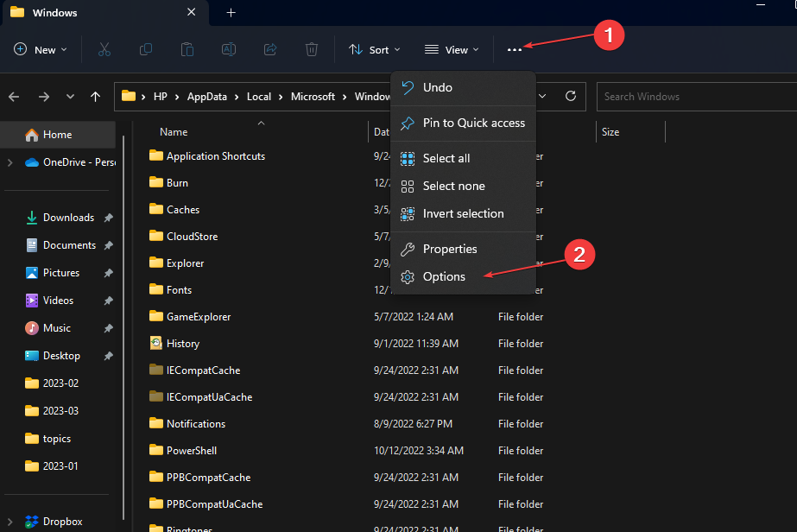
Task: Click the folder icon of History
Action: pos(156,344)
